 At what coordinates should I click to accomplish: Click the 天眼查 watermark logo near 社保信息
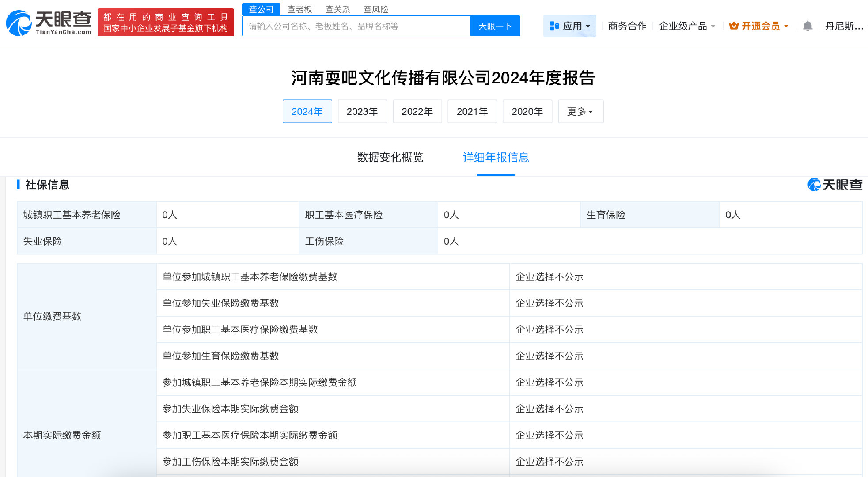(x=834, y=185)
